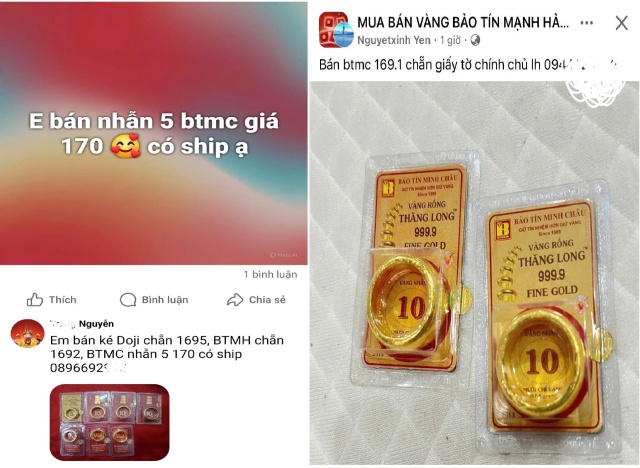
Task: Click the Chia sẻ share arrow icon
Action: pyautogui.click(x=235, y=299)
